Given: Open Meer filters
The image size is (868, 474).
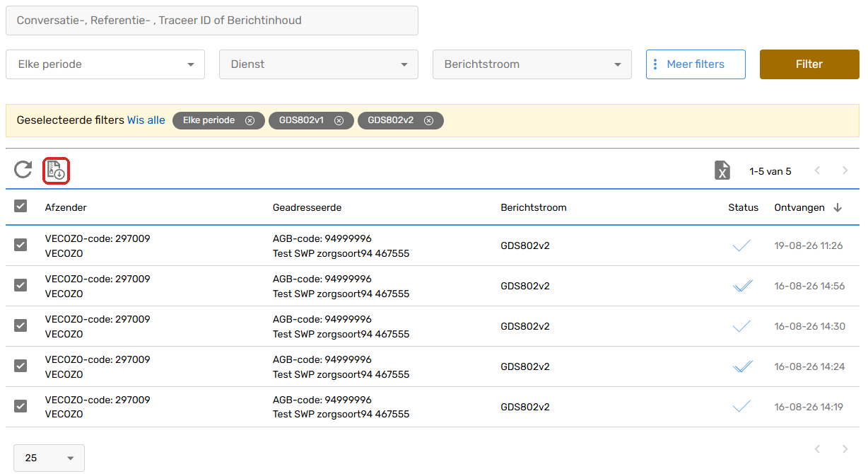Looking at the screenshot, I should click(x=696, y=64).
